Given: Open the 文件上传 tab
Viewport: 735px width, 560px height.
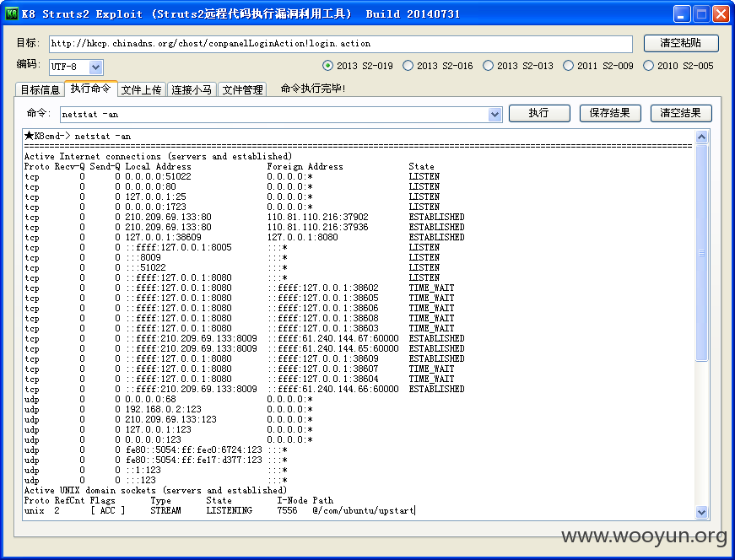Looking at the screenshot, I should coord(141,89).
